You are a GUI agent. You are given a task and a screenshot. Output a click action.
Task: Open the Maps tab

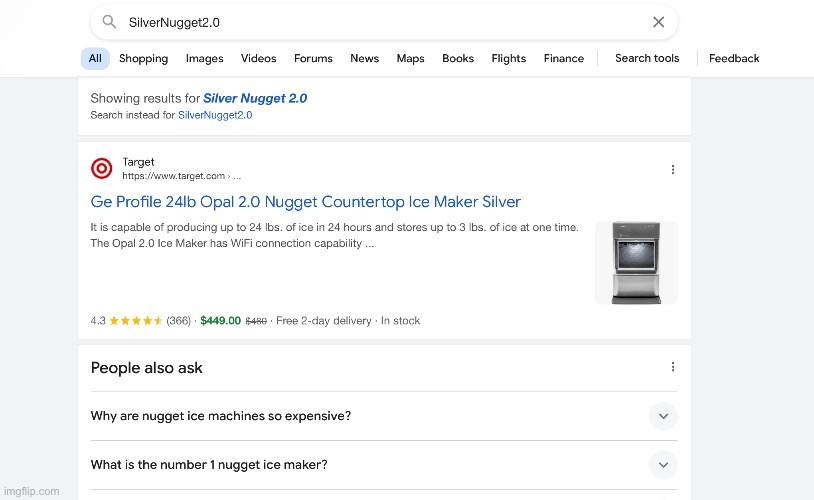tap(411, 58)
